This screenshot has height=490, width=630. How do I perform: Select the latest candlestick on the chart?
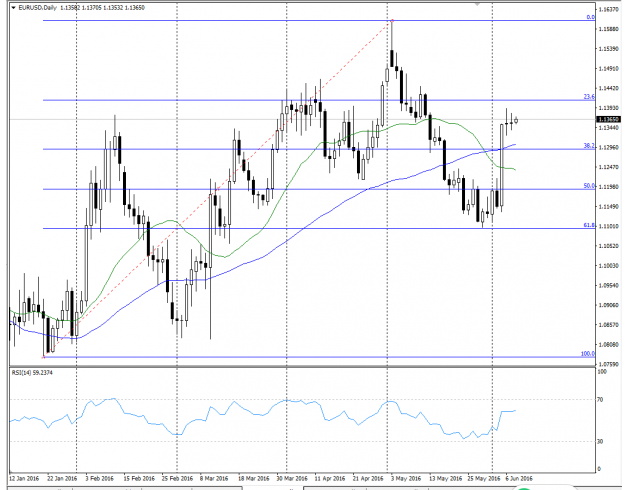(x=516, y=120)
